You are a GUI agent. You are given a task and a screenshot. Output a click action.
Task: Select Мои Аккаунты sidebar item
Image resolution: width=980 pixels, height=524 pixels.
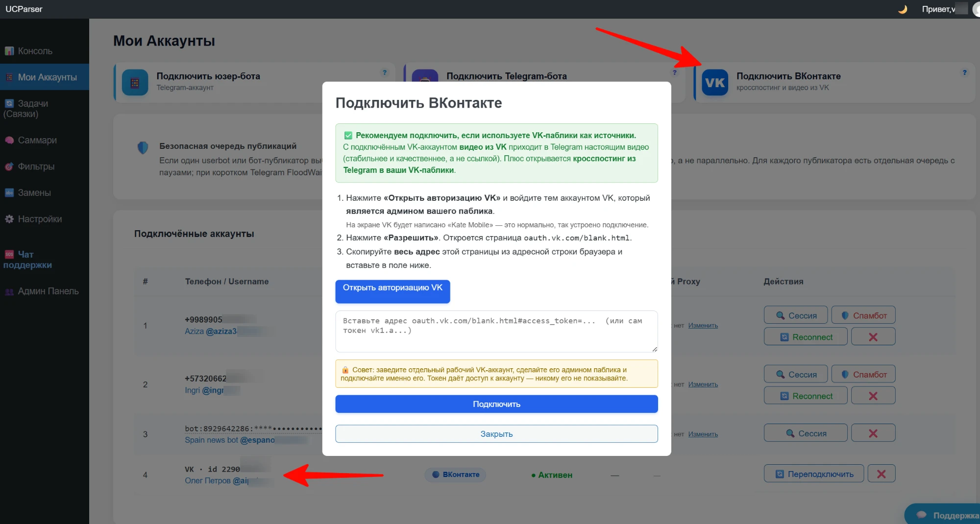point(44,77)
